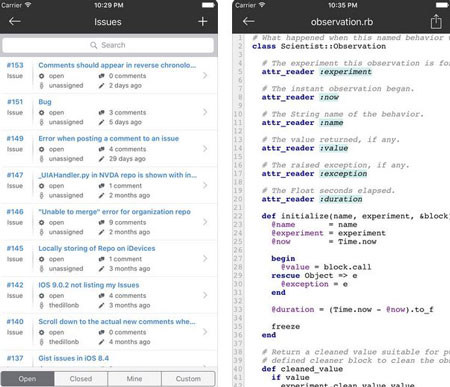Open disclosure chevron of issue #145

click(205, 259)
